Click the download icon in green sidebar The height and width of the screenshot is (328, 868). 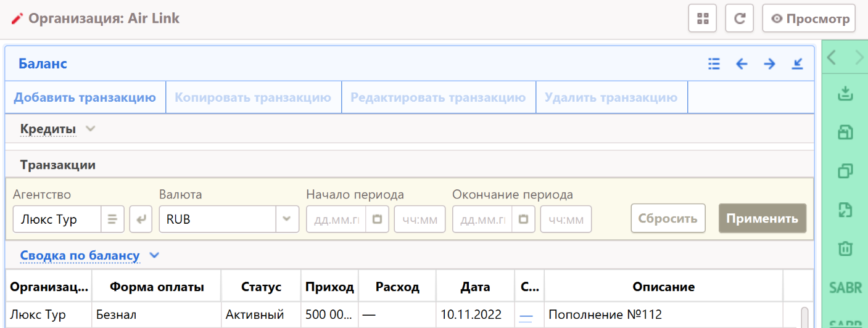[845, 94]
